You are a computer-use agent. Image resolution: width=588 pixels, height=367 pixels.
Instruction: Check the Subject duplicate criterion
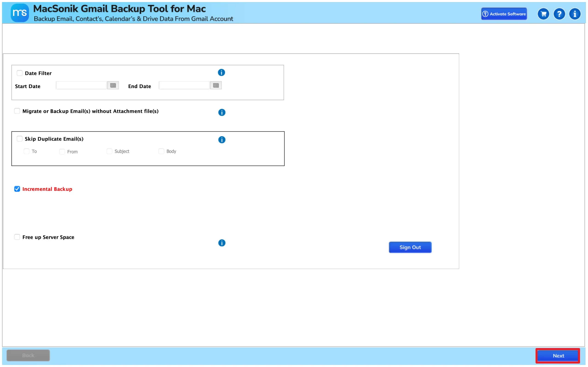tap(109, 151)
